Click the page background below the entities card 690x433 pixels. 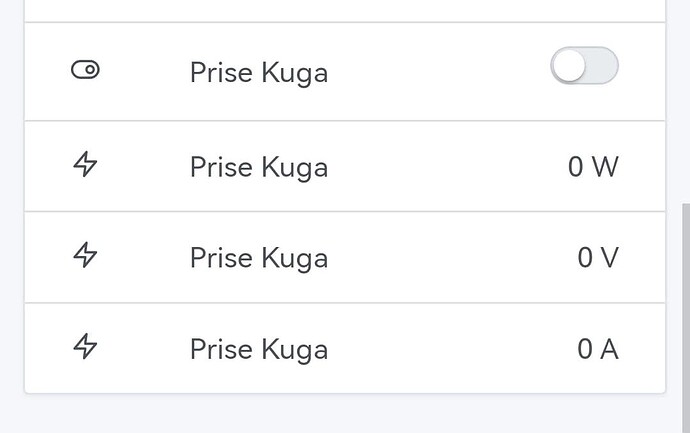(344, 415)
